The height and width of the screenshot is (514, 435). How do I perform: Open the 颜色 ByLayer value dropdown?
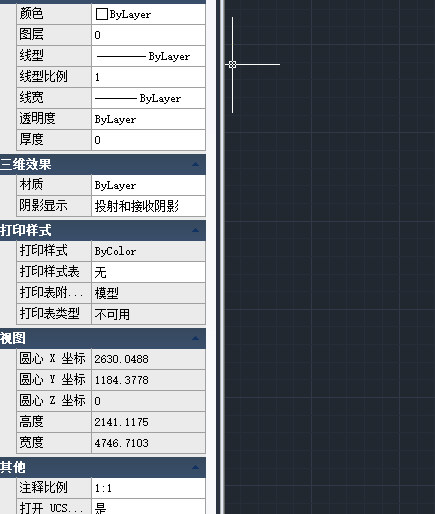click(148, 14)
